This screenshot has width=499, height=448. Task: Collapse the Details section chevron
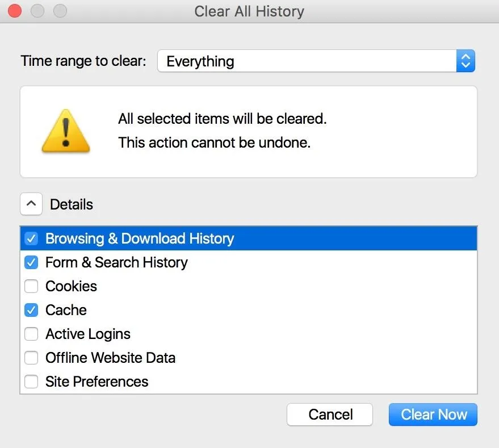[x=31, y=204]
